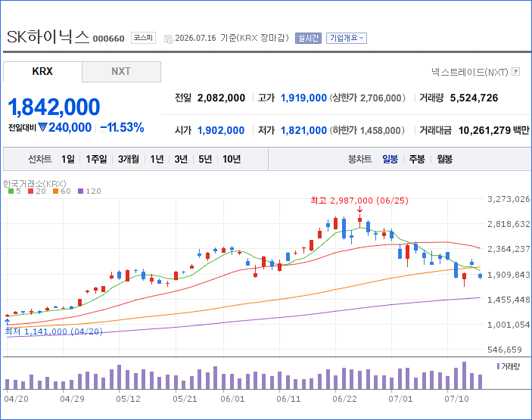This screenshot has width=532, height=420.
Task: Select the 주봉 weekly candle chart
Action: [417, 159]
